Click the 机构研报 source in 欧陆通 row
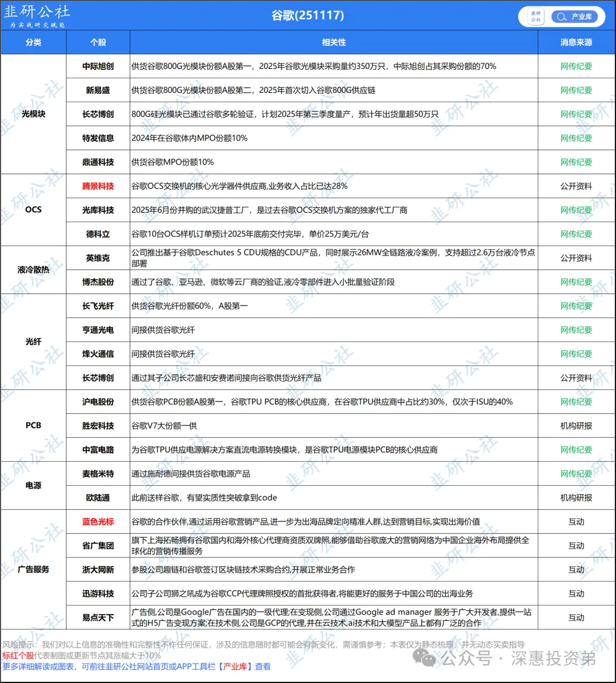 click(576, 498)
